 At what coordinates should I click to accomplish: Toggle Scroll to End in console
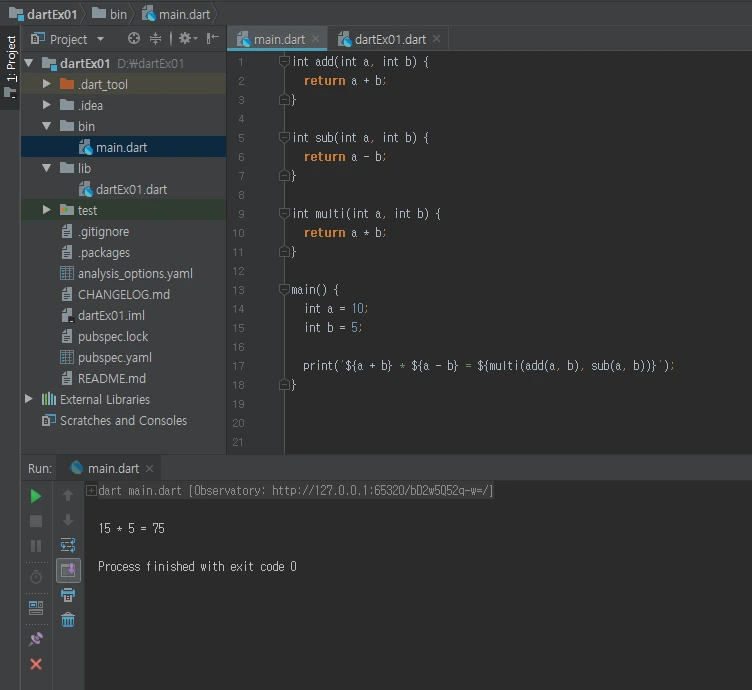click(x=68, y=570)
